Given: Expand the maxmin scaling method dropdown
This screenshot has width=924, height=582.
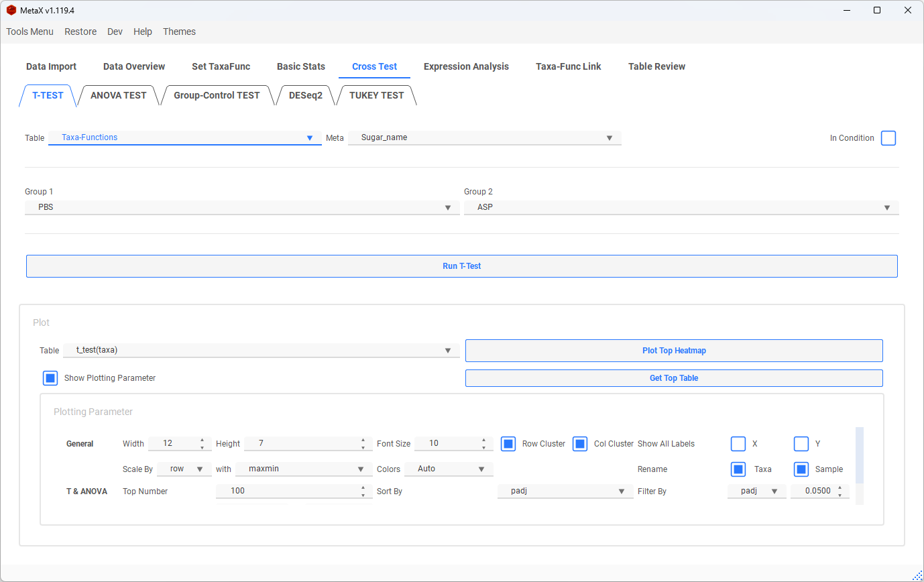Looking at the screenshot, I should pyautogui.click(x=304, y=469).
